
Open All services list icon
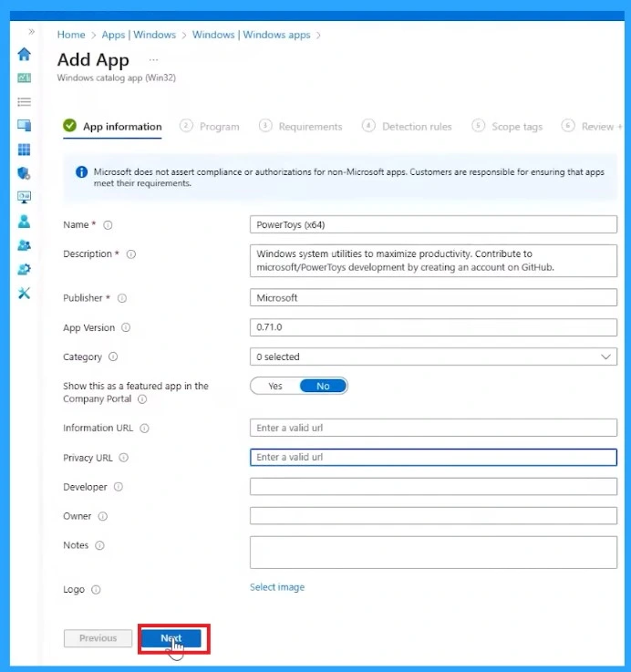(x=24, y=101)
